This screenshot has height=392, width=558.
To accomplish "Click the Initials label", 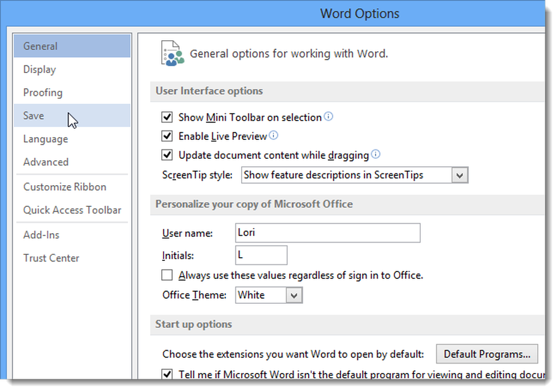I will coord(178,256).
